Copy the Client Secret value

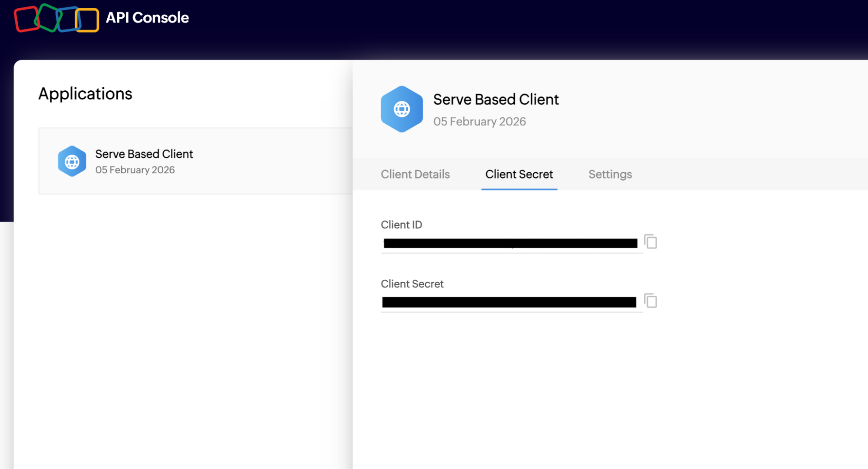point(650,301)
